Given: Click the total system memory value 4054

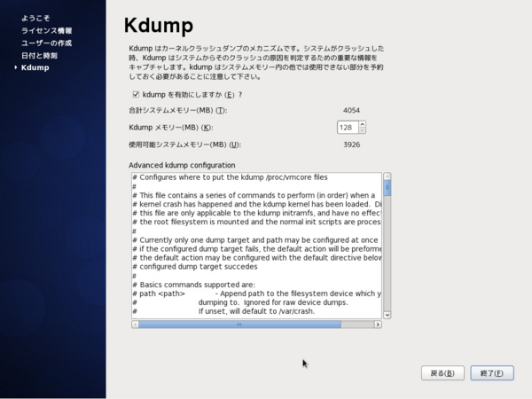Looking at the screenshot, I should click(351, 110).
